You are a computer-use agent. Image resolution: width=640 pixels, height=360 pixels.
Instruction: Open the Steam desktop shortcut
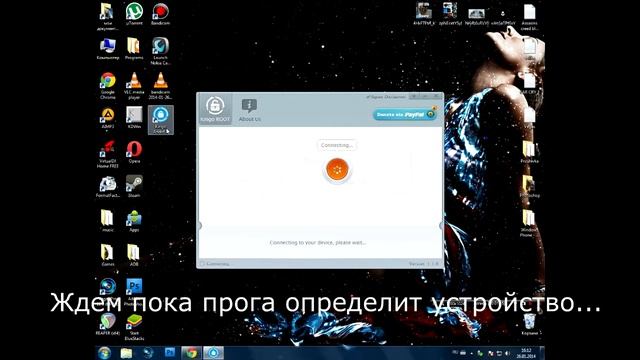point(134,187)
